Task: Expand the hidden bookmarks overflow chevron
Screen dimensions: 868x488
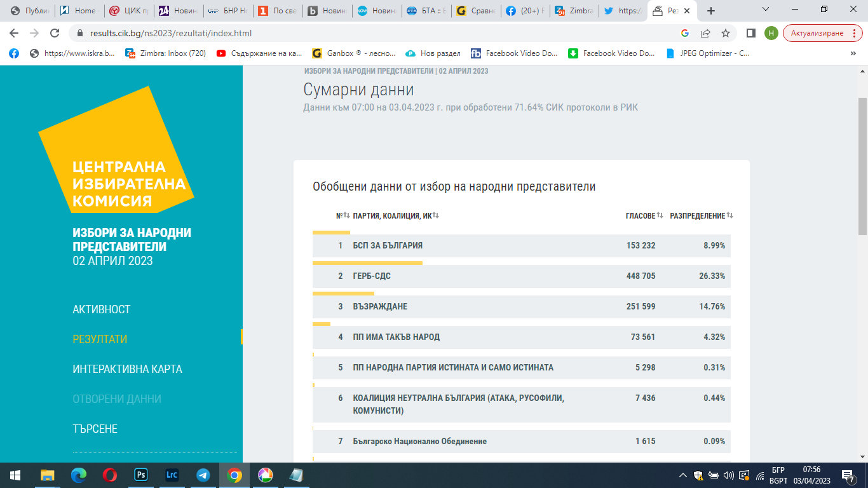Action: 853,53
